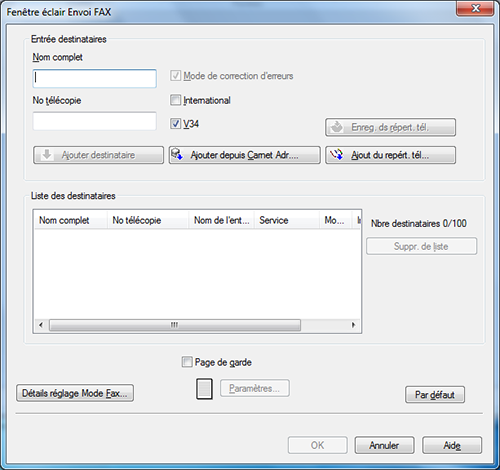The image size is (500, 470).
Task: Click the Enreg. ds répert. tél. button
Action: point(390,127)
